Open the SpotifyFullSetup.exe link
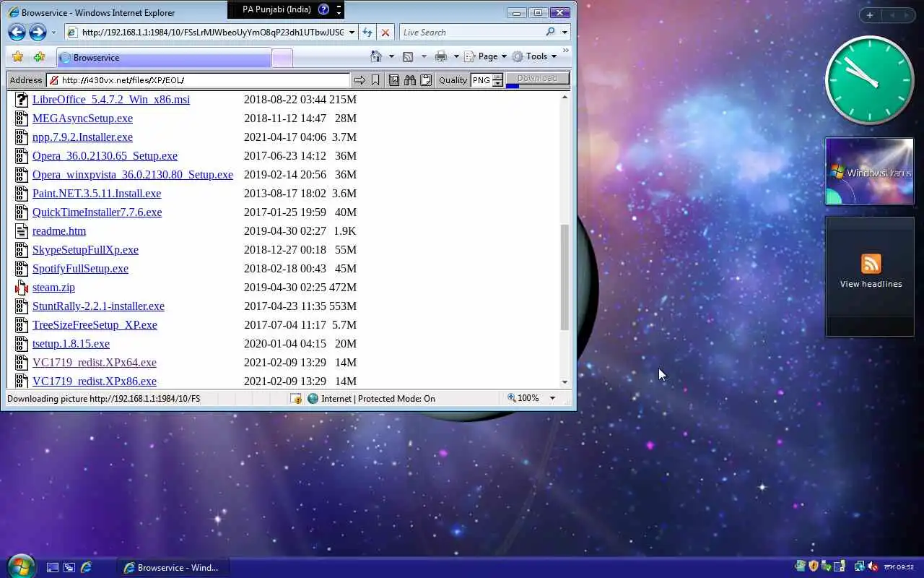Screen dimensions: 924x578 pyautogui.click(x=80, y=268)
